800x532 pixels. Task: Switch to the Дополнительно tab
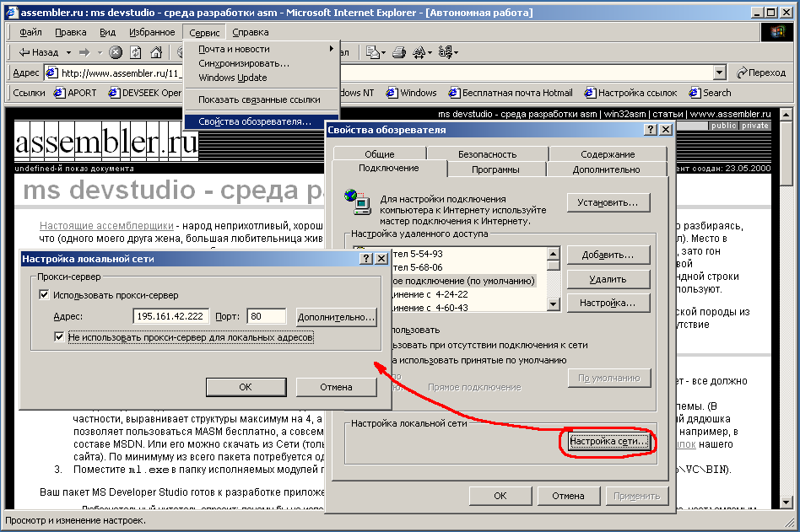pyautogui.click(x=606, y=169)
